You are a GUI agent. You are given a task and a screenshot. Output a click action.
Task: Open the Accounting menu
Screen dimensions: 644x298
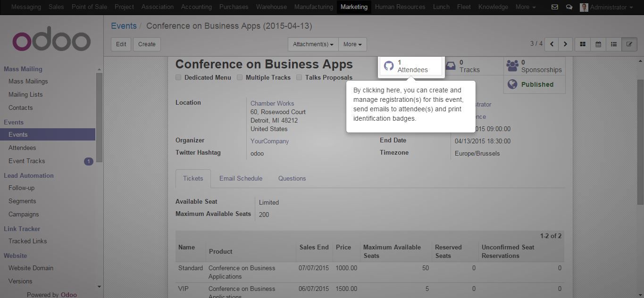[x=197, y=7]
